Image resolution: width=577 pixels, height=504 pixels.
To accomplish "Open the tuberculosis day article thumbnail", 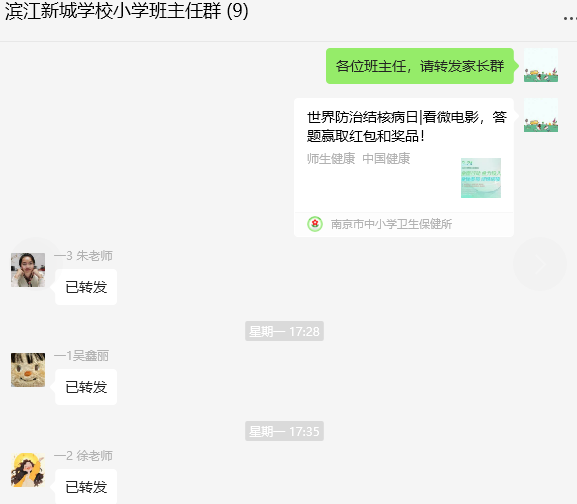I will (x=481, y=178).
